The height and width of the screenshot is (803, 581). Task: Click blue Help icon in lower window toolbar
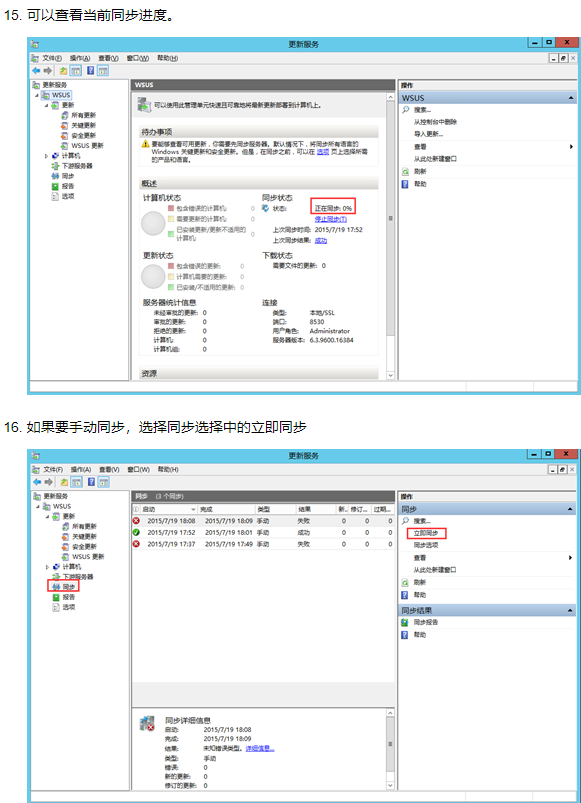coord(91,482)
